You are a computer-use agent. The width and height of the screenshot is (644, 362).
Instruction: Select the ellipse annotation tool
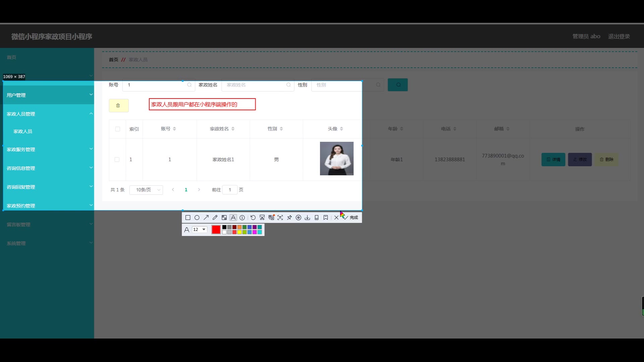click(197, 218)
